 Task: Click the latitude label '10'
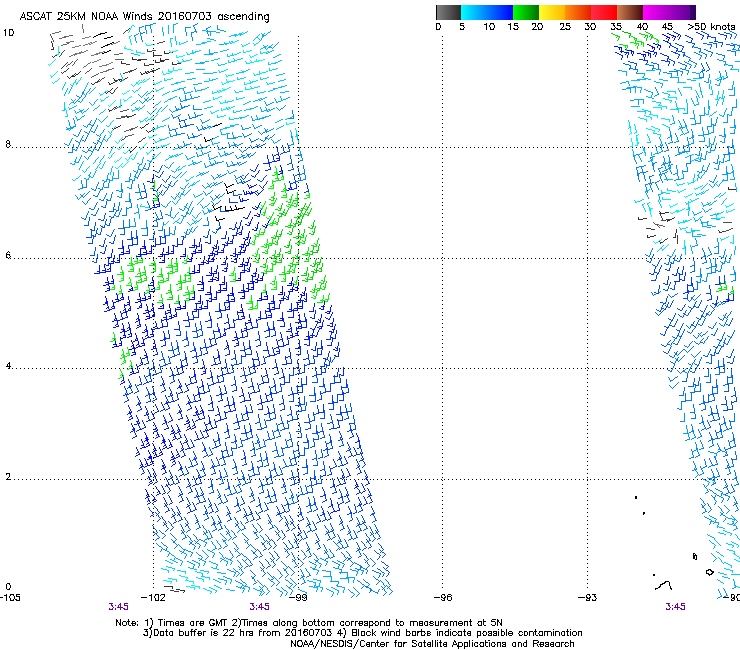8,33
